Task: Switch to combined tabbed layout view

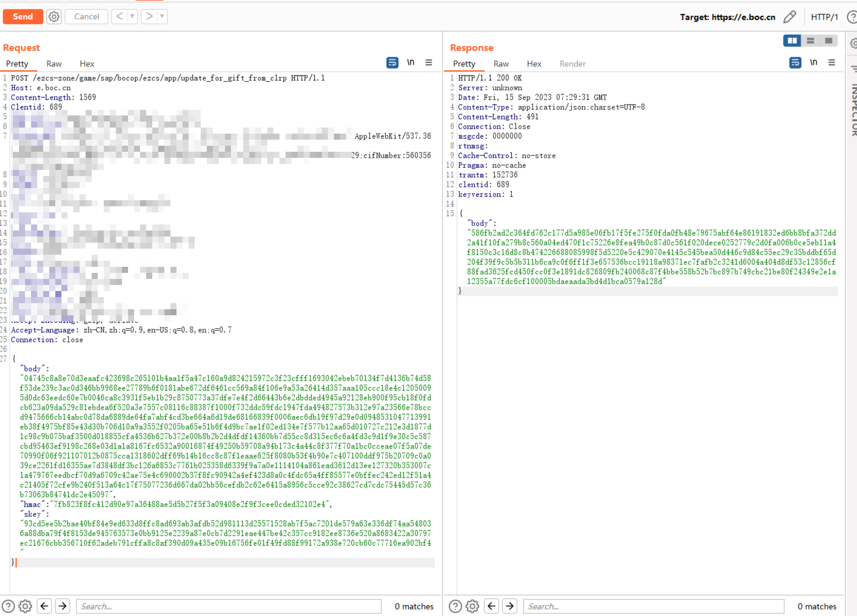Action: (828, 41)
